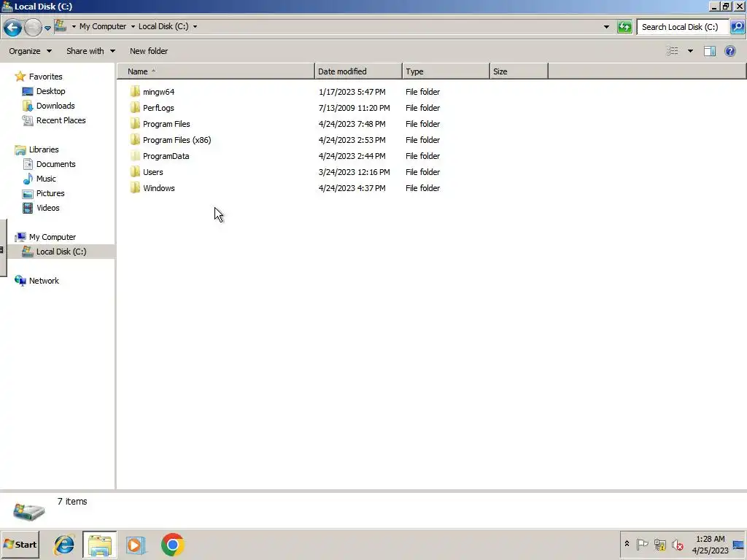Open the Pictures library
747x560 pixels.
[50, 193]
